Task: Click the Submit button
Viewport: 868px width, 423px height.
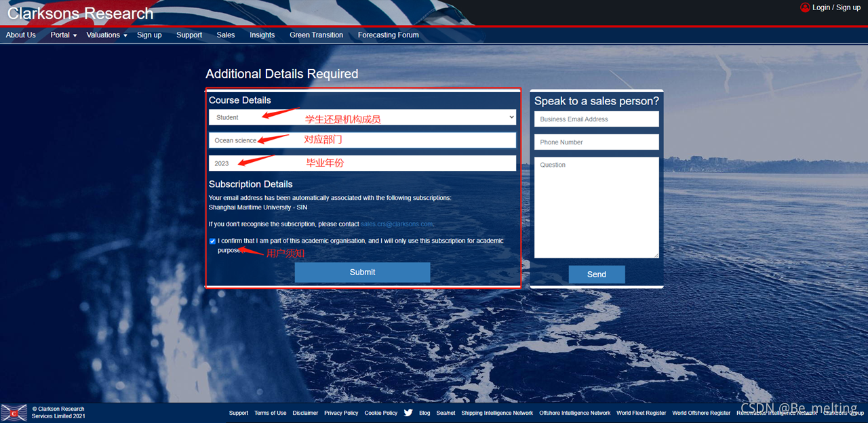Action: (362, 272)
